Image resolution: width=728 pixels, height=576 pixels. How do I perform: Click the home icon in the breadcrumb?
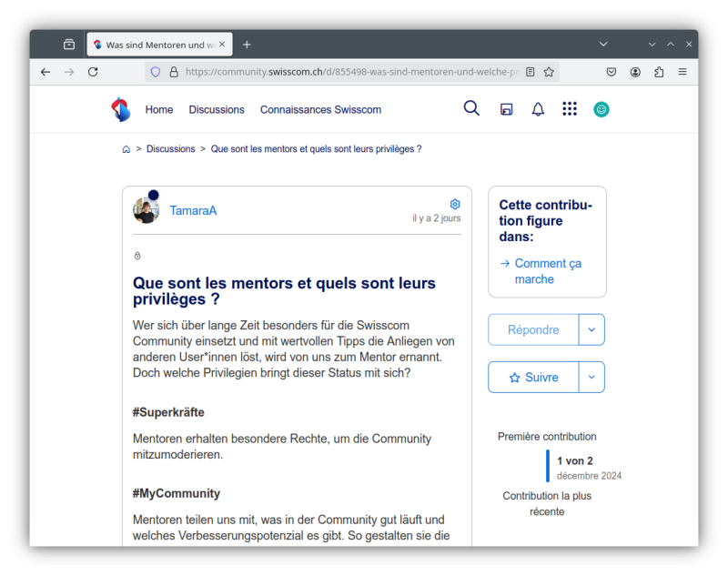pos(126,149)
